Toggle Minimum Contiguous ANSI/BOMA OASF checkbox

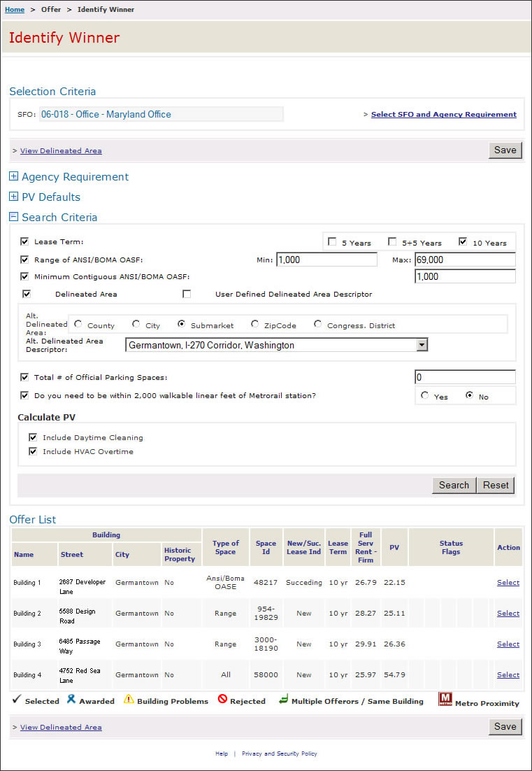pyautogui.click(x=24, y=277)
